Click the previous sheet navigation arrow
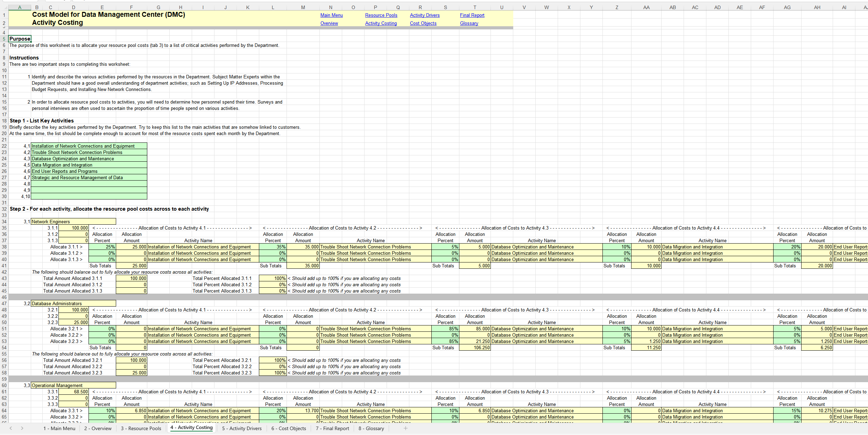Screen dimensions: 868x435 pyautogui.click(x=11, y=428)
